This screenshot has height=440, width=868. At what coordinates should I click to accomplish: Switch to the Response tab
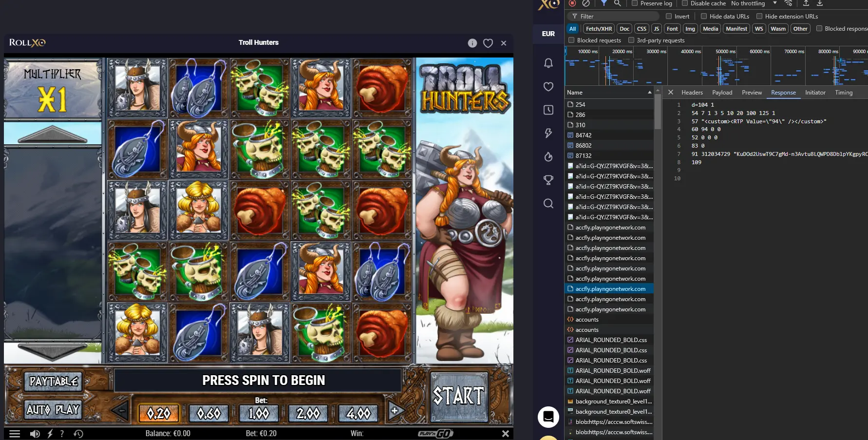[x=783, y=92]
